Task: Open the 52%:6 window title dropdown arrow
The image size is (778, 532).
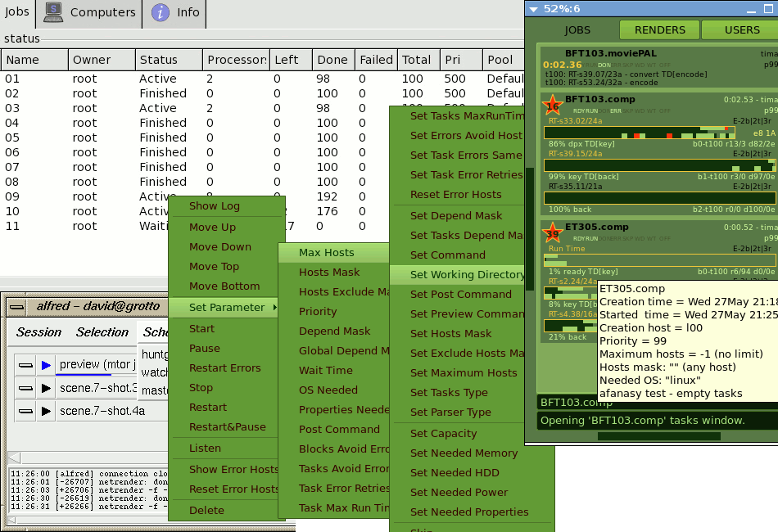Action: pos(534,9)
